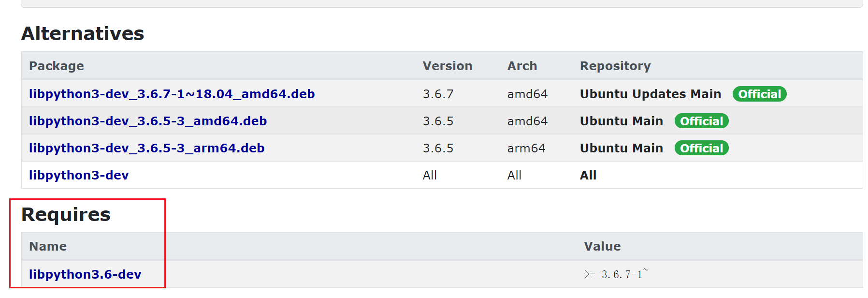Image resolution: width=868 pixels, height=298 pixels.
Task: Click the bold All repository entry
Action: coord(588,175)
